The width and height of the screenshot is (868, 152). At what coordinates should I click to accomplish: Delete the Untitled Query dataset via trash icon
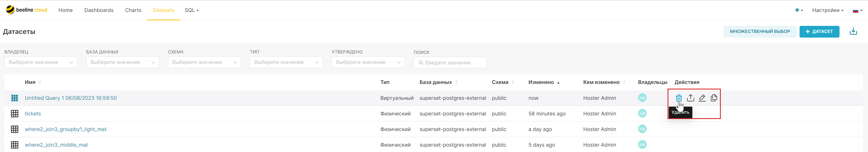(679, 98)
